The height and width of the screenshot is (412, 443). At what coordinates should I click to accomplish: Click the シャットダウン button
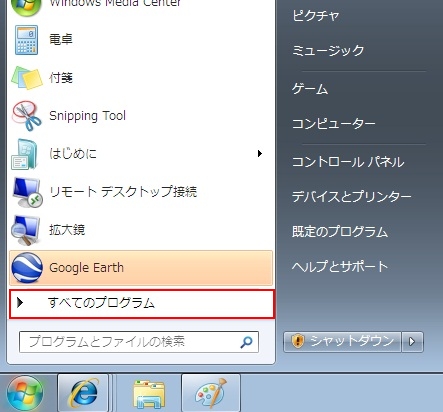(x=342, y=342)
